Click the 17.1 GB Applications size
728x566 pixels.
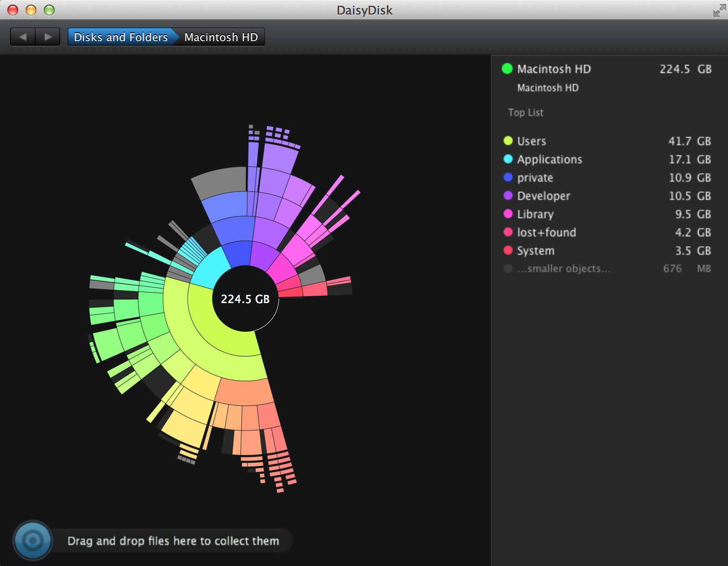point(690,159)
